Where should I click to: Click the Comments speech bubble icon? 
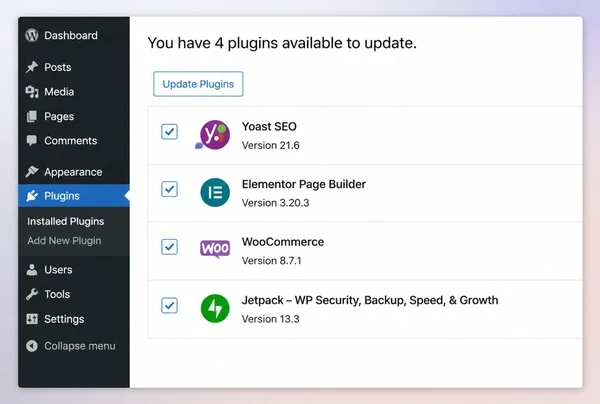(x=32, y=141)
